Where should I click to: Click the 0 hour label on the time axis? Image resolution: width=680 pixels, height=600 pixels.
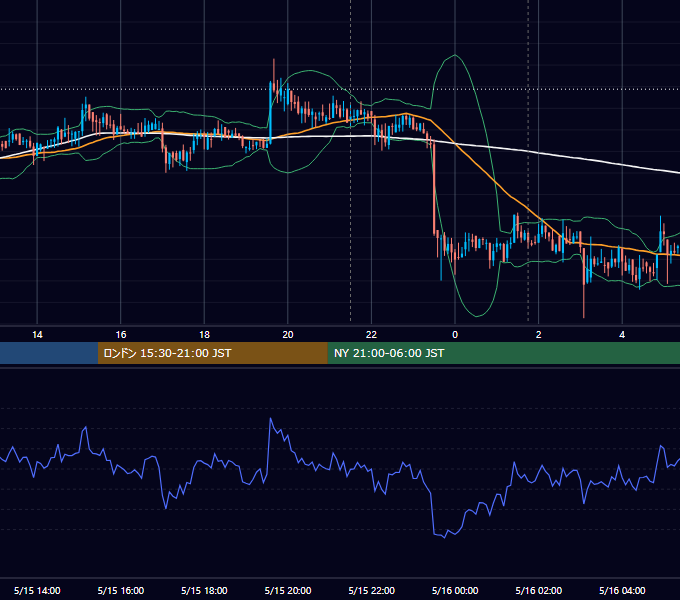tap(455, 335)
